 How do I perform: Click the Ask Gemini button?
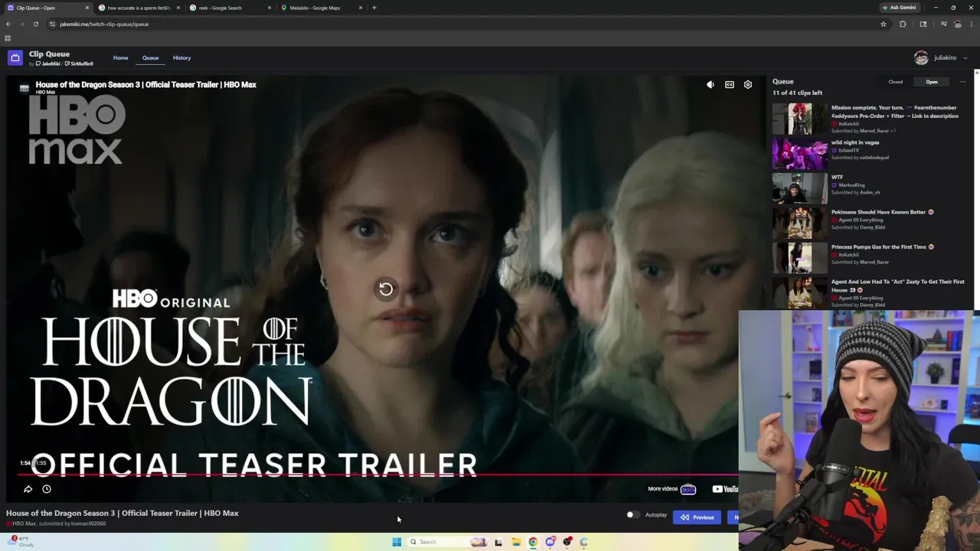pos(899,8)
